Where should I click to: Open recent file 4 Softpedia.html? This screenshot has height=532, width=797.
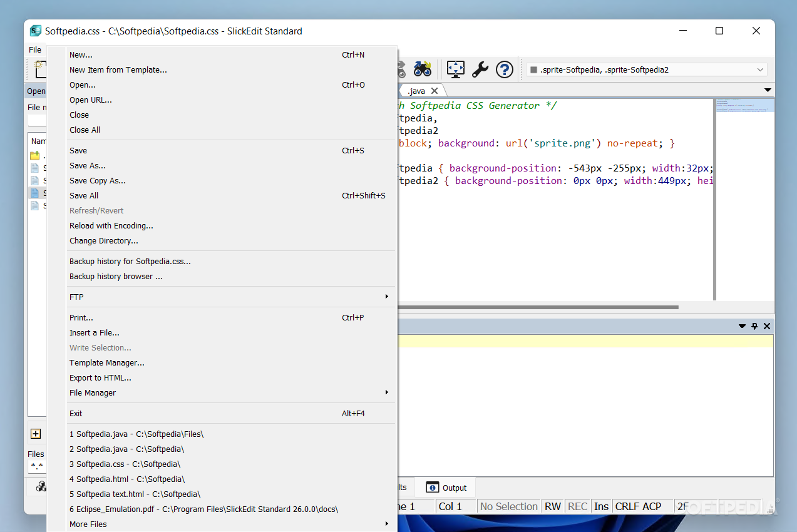coord(231,479)
